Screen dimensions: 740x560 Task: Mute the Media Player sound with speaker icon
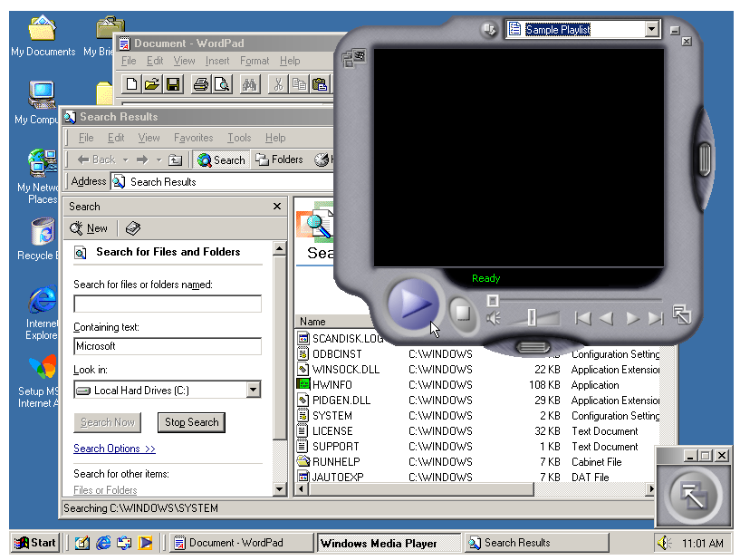click(x=494, y=318)
